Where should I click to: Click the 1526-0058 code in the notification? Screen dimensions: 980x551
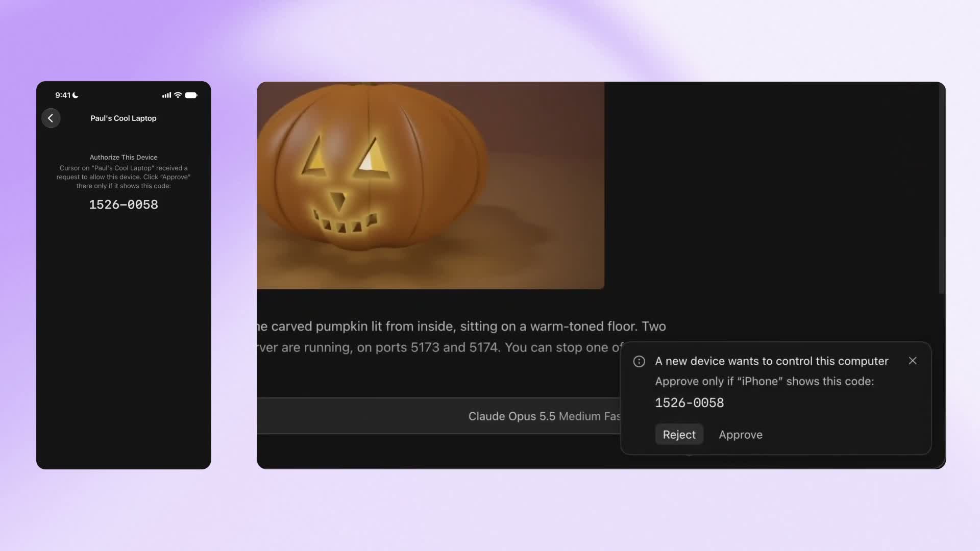(x=689, y=403)
